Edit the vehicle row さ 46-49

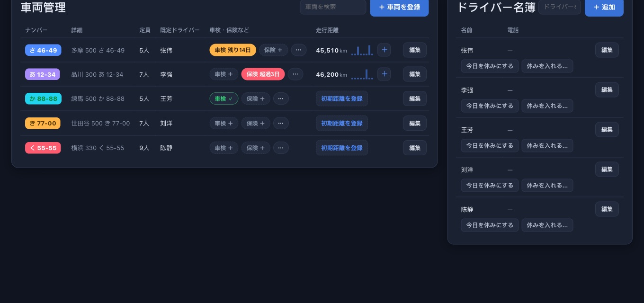click(415, 50)
